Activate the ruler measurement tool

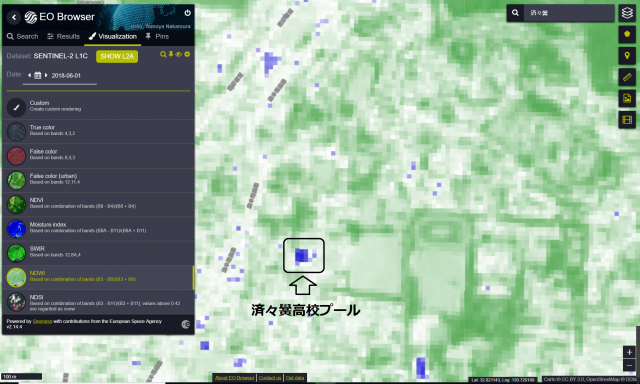[x=627, y=77]
